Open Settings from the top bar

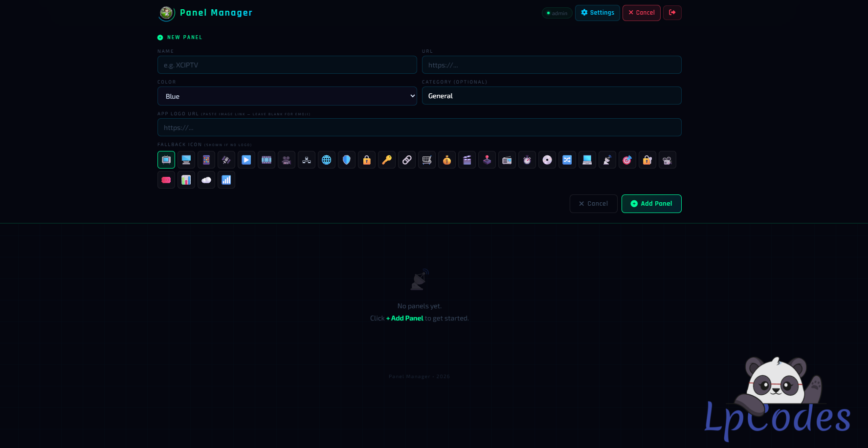point(597,13)
